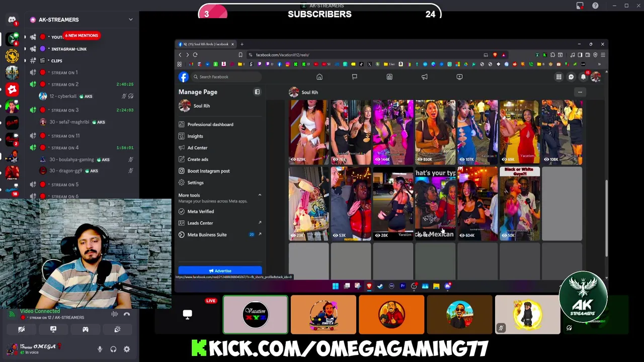Open Discord soundboard button
The height and width of the screenshot is (362, 644).
click(x=117, y=329)
